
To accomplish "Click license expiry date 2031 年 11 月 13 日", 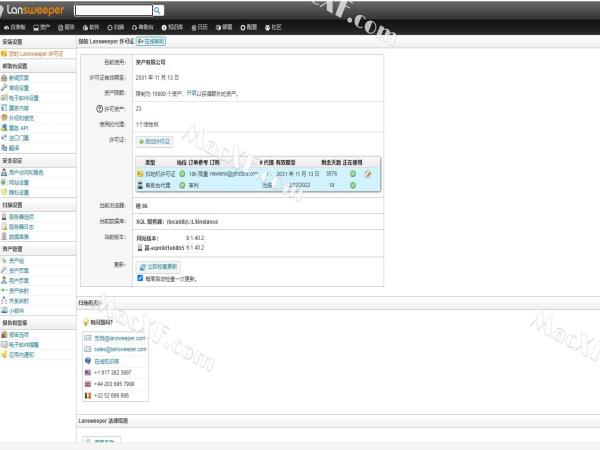I will 157,78.
